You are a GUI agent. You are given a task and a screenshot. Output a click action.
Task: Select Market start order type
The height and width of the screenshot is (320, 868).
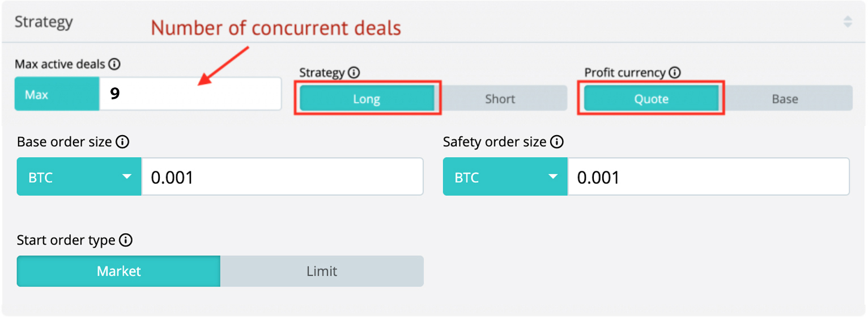pos(118,271)
